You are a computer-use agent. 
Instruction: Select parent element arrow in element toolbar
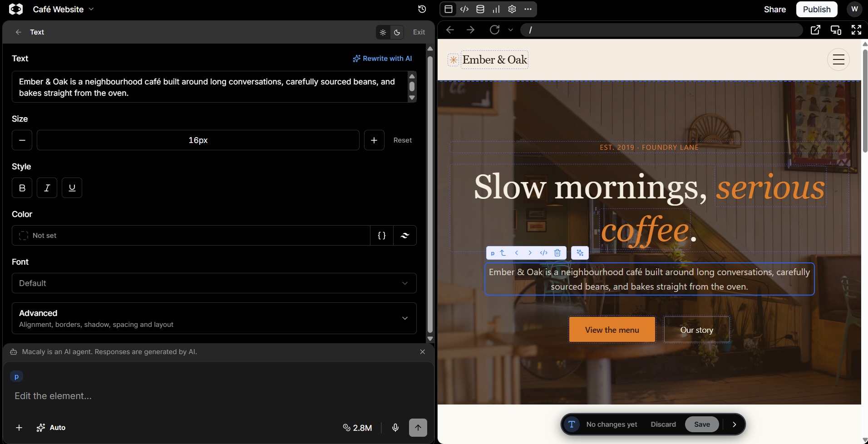503,253
